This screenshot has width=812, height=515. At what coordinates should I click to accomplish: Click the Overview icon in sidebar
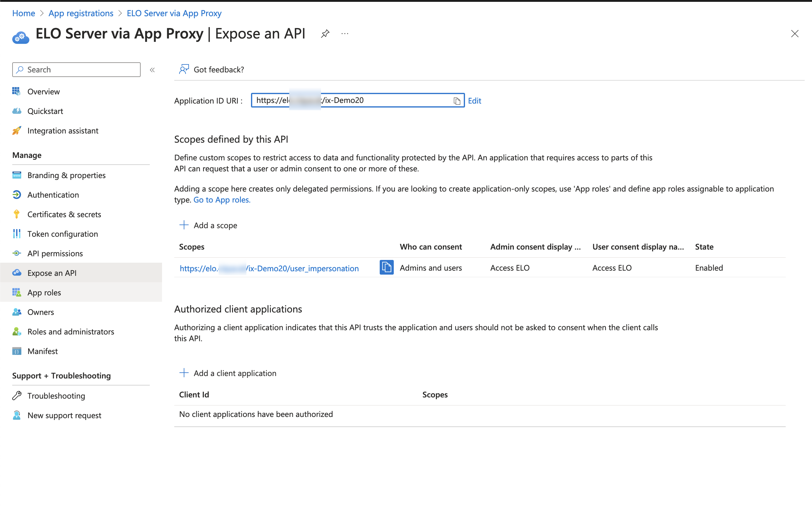[16, 91]
